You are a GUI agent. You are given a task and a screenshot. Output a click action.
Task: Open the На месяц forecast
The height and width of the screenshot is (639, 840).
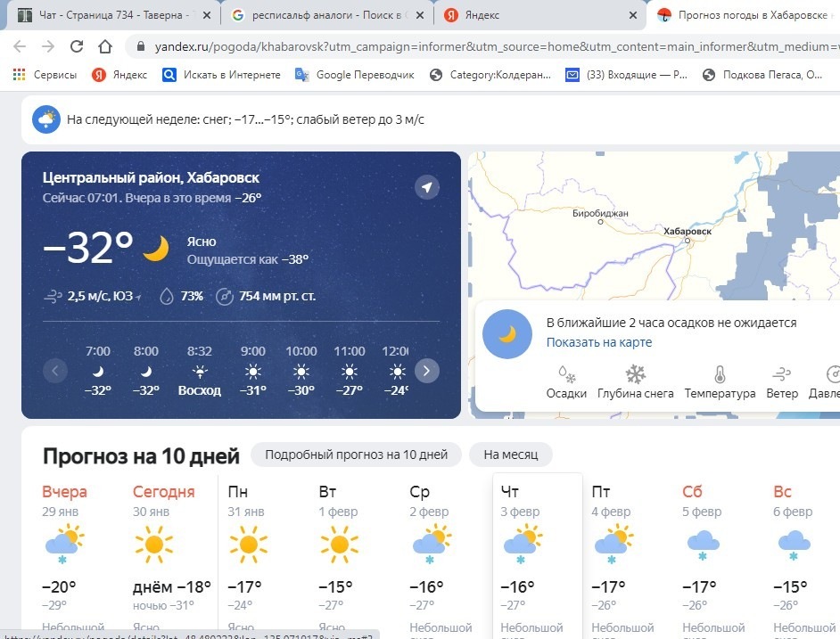[x=511, y=455]
